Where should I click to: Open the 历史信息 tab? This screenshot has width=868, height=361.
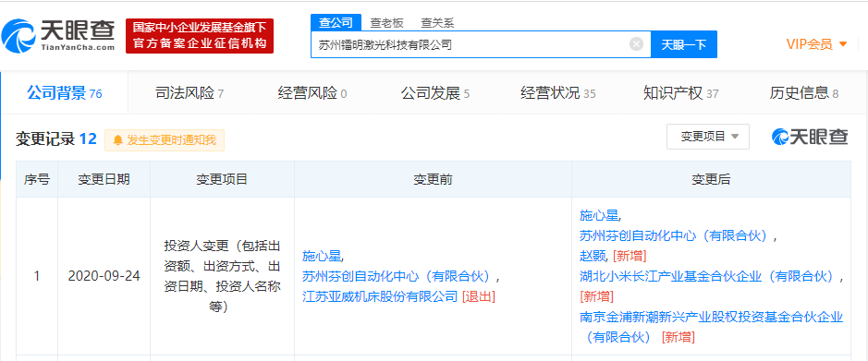[x=804, y=93]
